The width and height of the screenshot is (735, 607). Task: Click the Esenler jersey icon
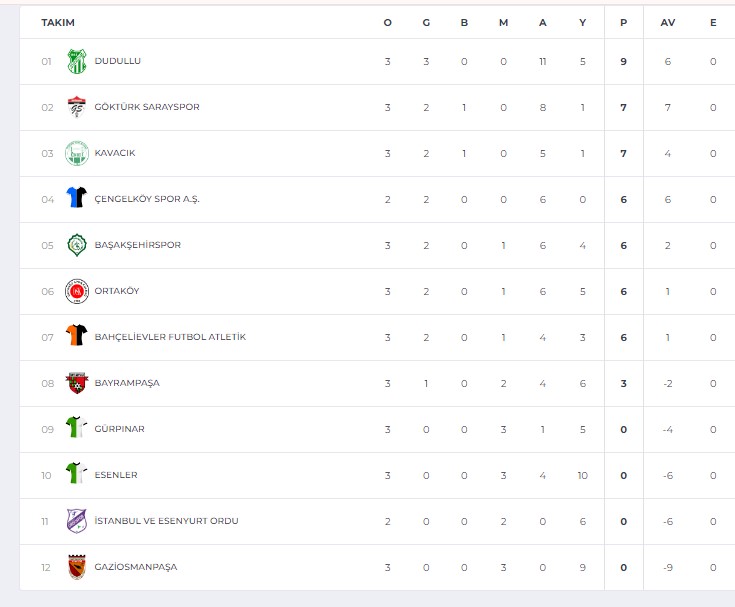pyautogui.click(x=77, y=473)
